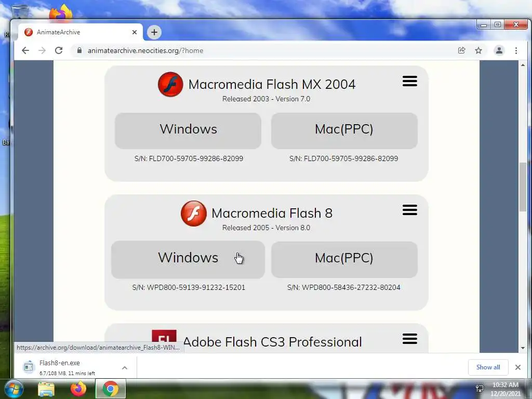Screen dimensions: 532x399
Task: Download Flash MX 2004 for Windows
Action: pyautogui.click(x=188, y=130)
